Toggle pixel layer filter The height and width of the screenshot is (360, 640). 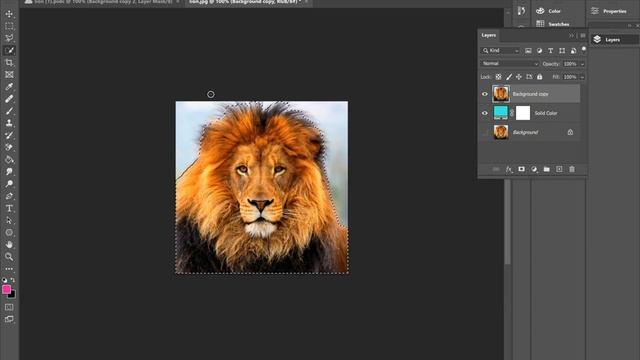(528, 51)
